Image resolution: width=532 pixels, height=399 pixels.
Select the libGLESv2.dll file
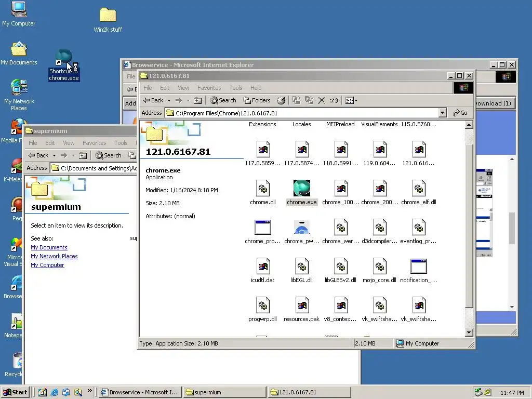pos(341,270)
